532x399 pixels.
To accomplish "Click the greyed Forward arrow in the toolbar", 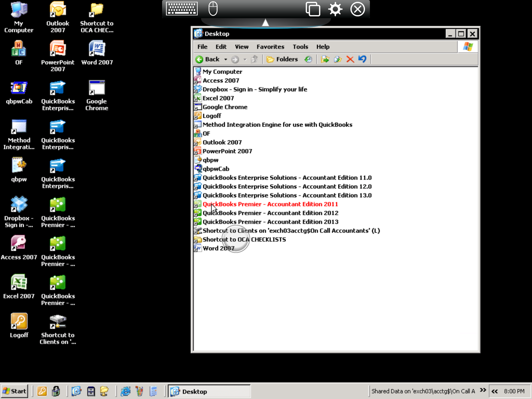I will tap(235, 59).
